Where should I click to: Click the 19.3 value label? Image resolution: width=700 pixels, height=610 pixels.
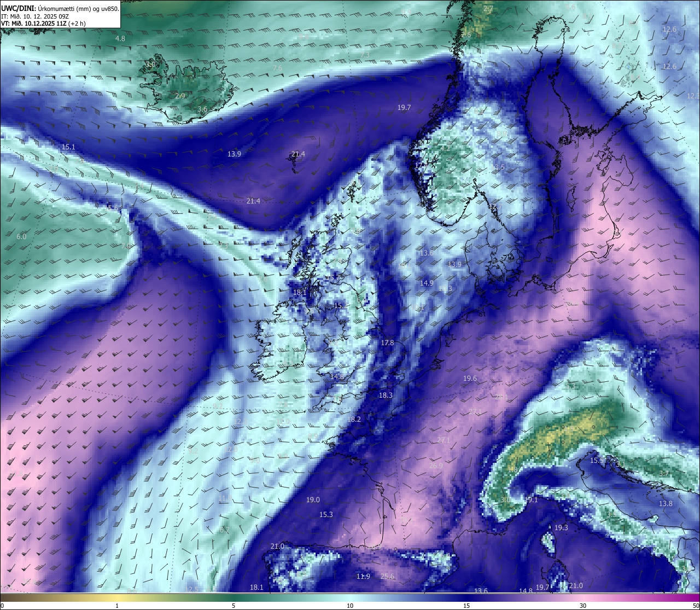click(561, 527)
